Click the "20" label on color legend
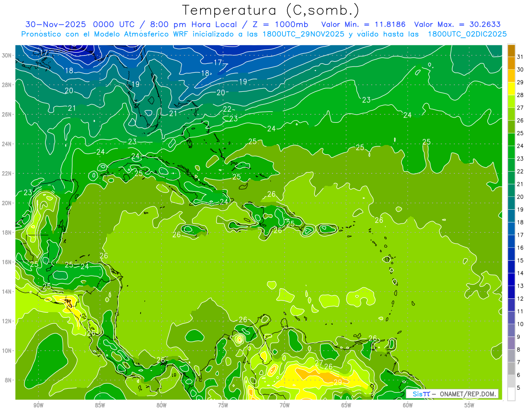This screenshot has height=411, width=532. coord(520,197)
